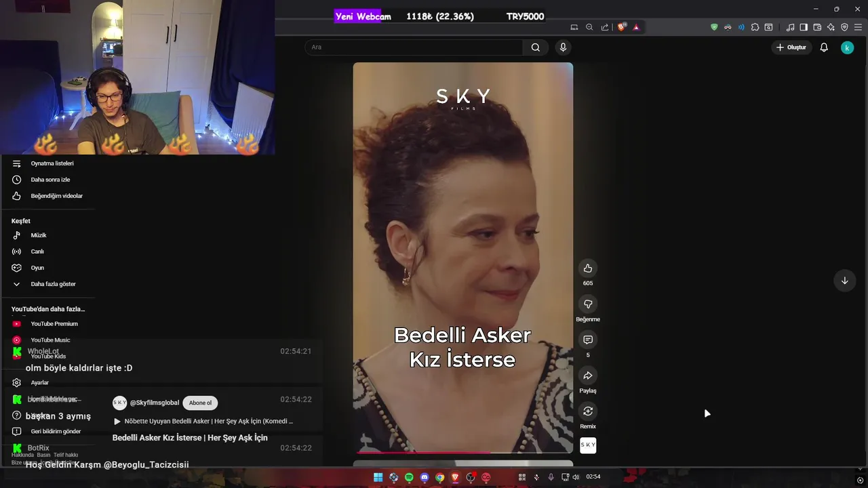Open Discord from the taskbar
The height and width of the screenshot is (488, 868).
[x=425, y=477]
